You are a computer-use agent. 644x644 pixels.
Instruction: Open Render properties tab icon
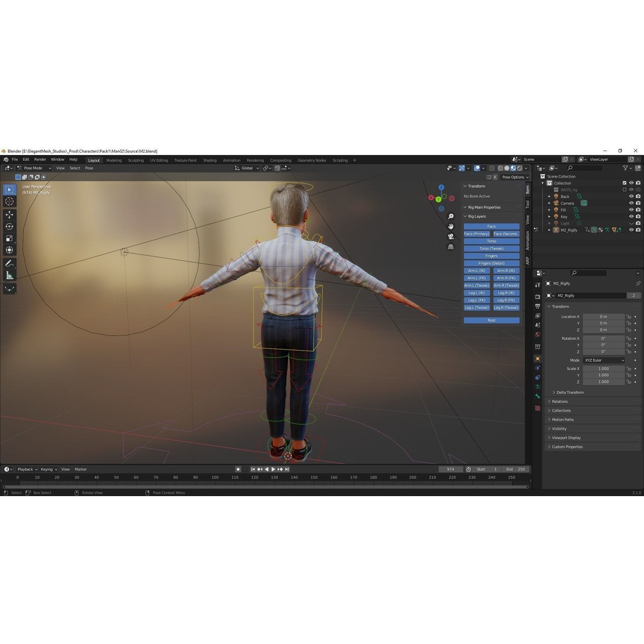pos(538,296)
